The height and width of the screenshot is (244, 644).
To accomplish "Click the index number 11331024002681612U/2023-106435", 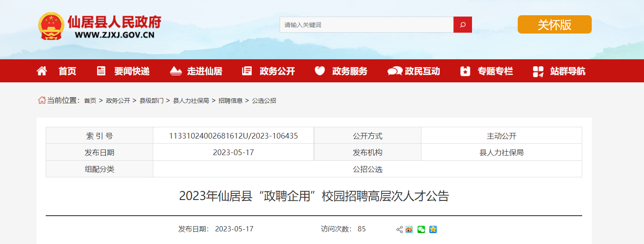I will [233, 136].
